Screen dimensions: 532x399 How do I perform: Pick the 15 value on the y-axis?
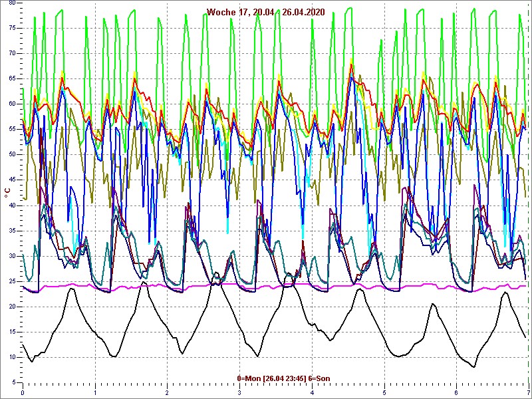click(x=12, y=332)
